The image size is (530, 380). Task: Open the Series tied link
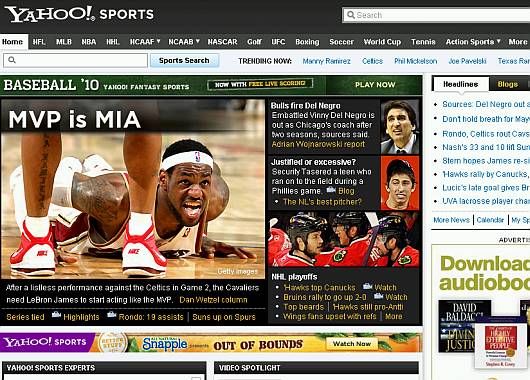point(25,317)
